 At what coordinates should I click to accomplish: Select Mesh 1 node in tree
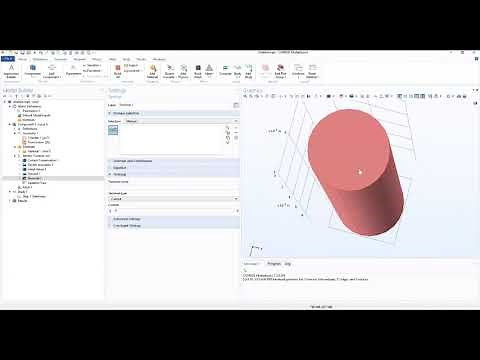coord(25,187)
